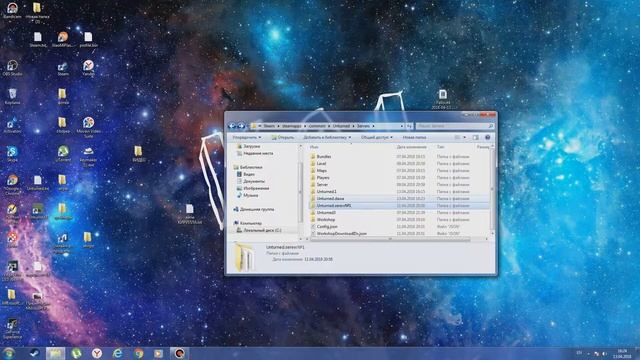Open Yandex browser from the taskbar
This screenshot has height=360, width=640.
tap(97, 353)
